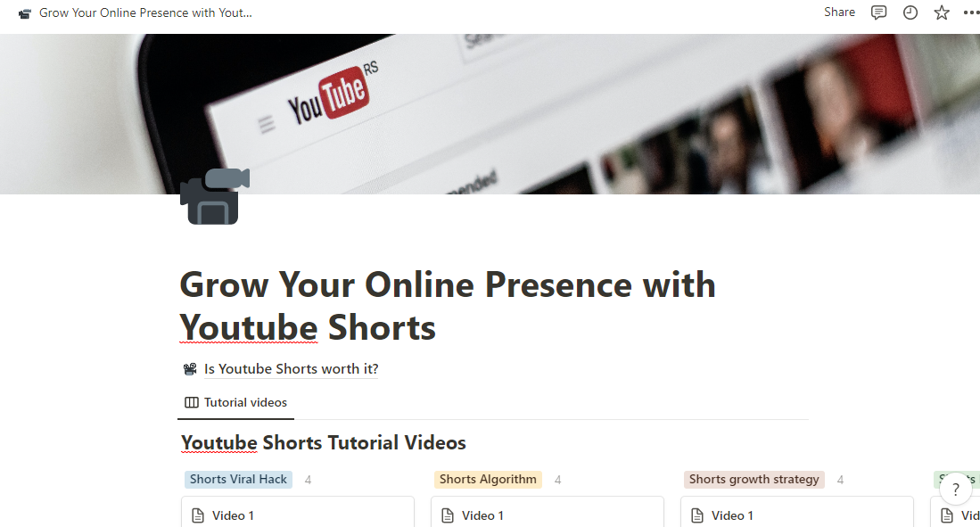Open Video 1 card under Shorts Algorithm
The width and height of the screenshot is (980, 527).
pyautogui.click(x=547, y=513)
